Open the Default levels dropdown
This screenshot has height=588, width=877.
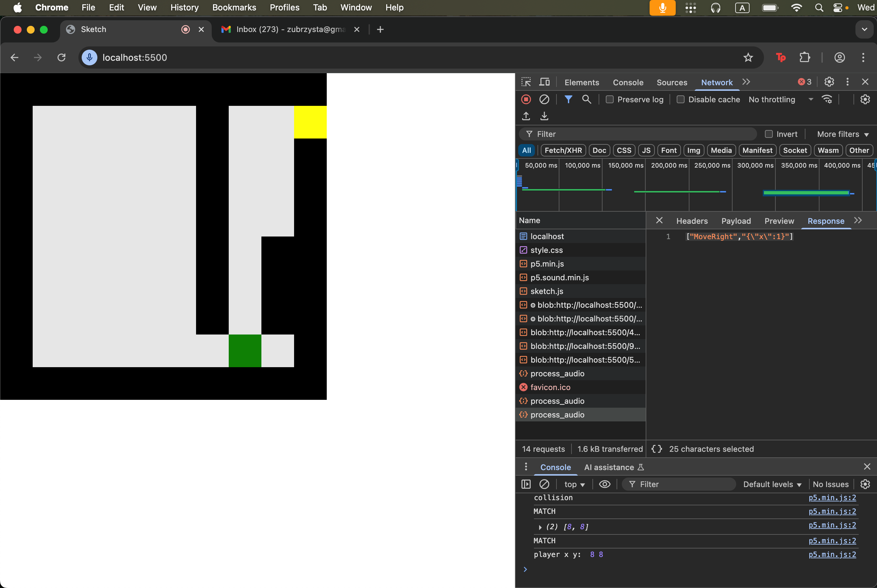(x=772, y=484)
